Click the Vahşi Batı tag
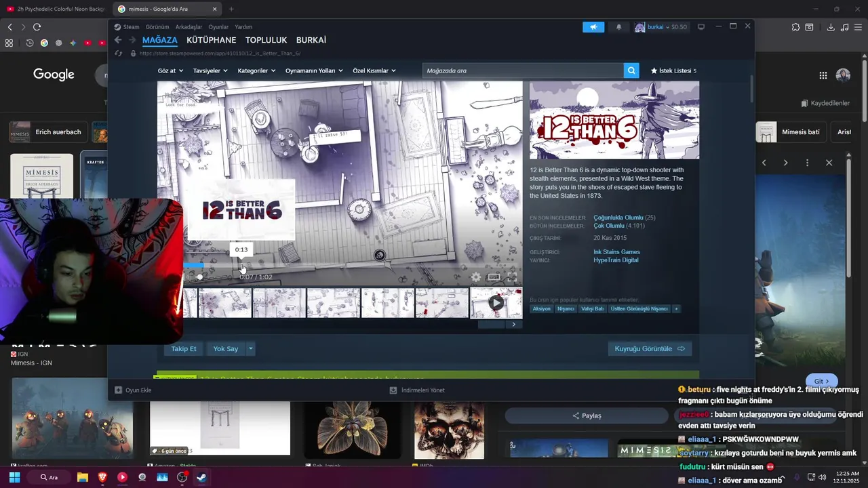 click(592, 308)
